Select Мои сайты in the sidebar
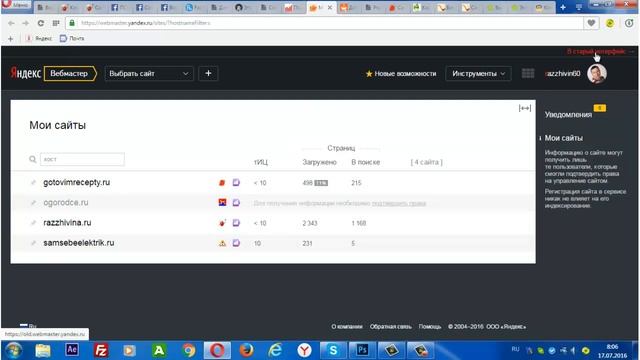 pyautogui.click(x=564, y=138)
